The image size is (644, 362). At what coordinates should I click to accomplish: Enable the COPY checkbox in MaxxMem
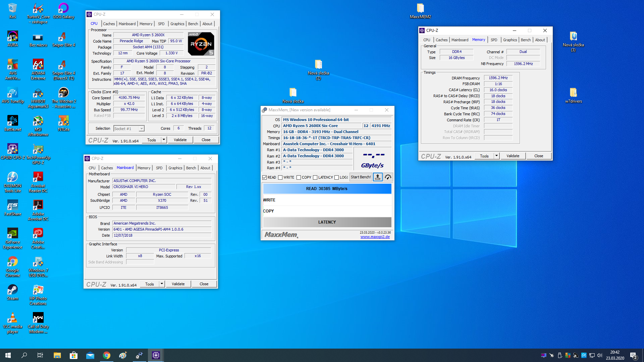click(299, 177)
